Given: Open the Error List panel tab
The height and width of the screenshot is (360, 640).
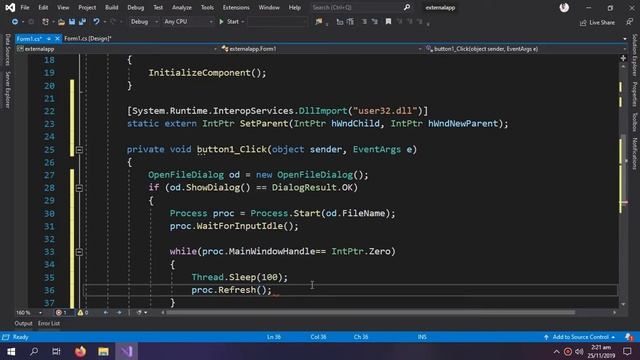Looking at the screenshot, I should (49, 323).
